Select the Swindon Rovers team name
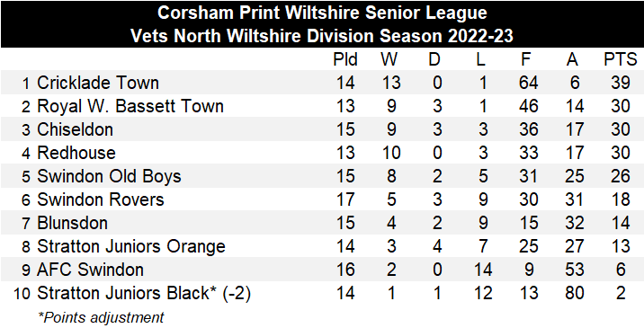The height and width of the screenshot is (328, 644). [x=100, y=199]
